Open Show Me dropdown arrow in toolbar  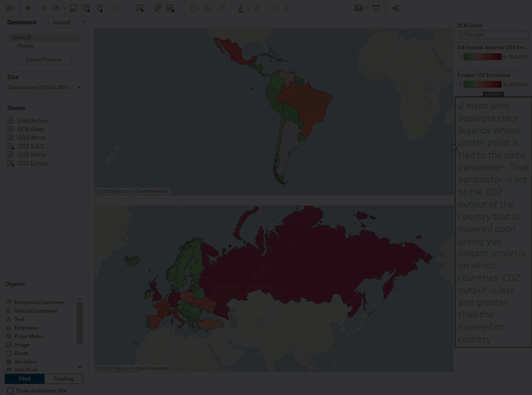click(x=366, y=8)
